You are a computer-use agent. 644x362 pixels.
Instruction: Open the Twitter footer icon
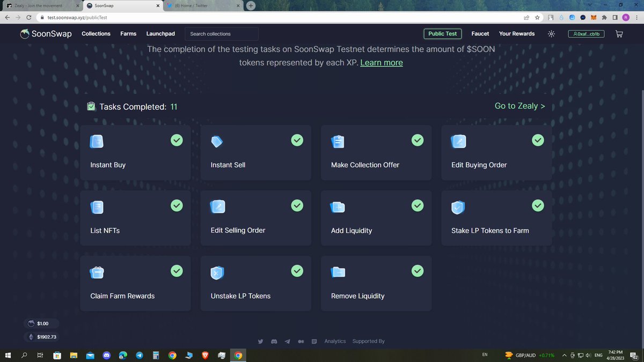(x=260, y=342)
